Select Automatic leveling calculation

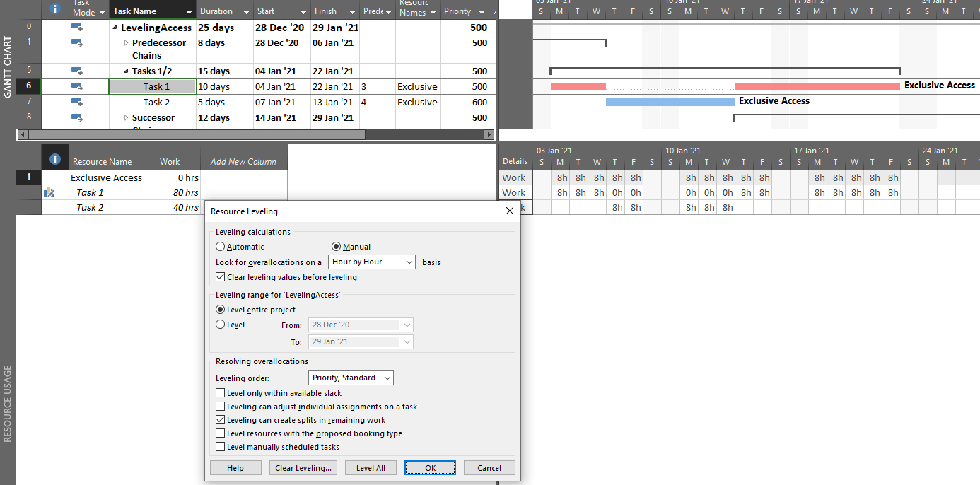tap(221, 247)
